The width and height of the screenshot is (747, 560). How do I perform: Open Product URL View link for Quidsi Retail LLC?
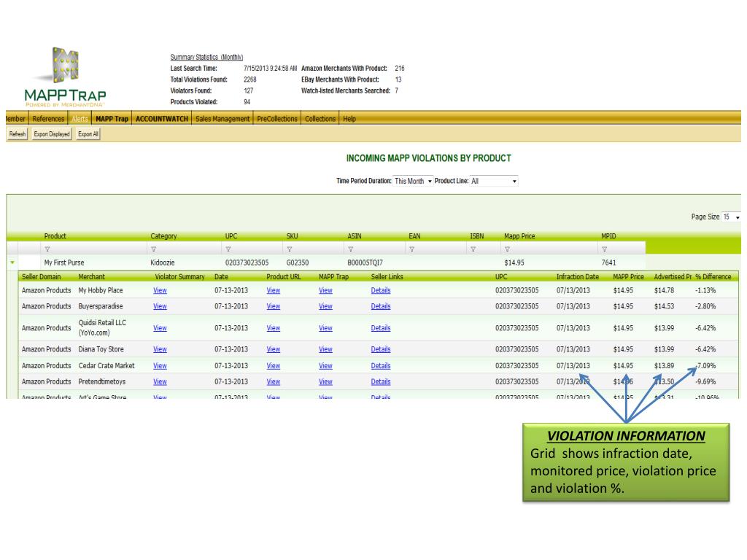274,328
